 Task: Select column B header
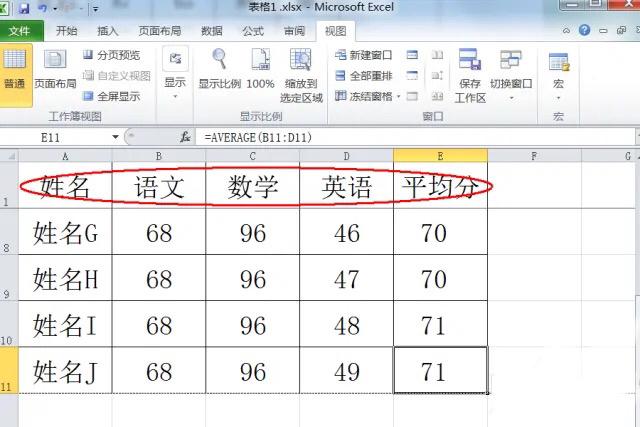point(159,156)
